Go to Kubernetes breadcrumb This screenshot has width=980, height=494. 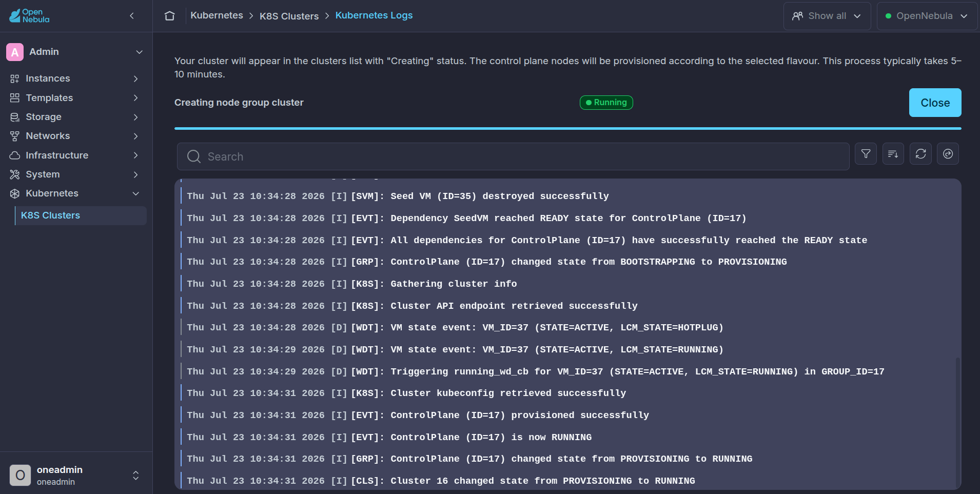217,15
